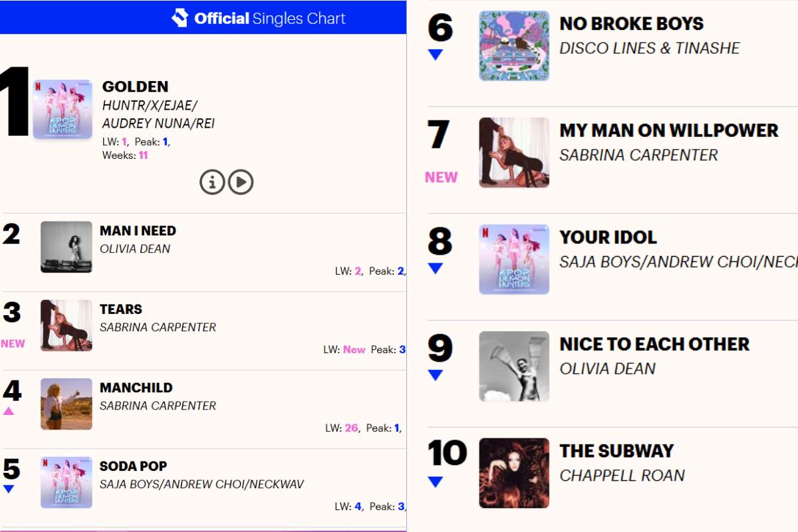Select the NEW label beside Tears
Viewport: 798px width, 532px height.
click(14, 343)
